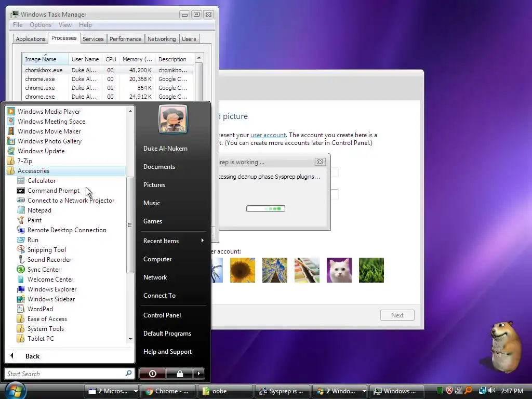Image resolution: width=532 pixels, height=399 pixels.
Task: Open the Snipping Tool icon
Action: click(21, 249)
